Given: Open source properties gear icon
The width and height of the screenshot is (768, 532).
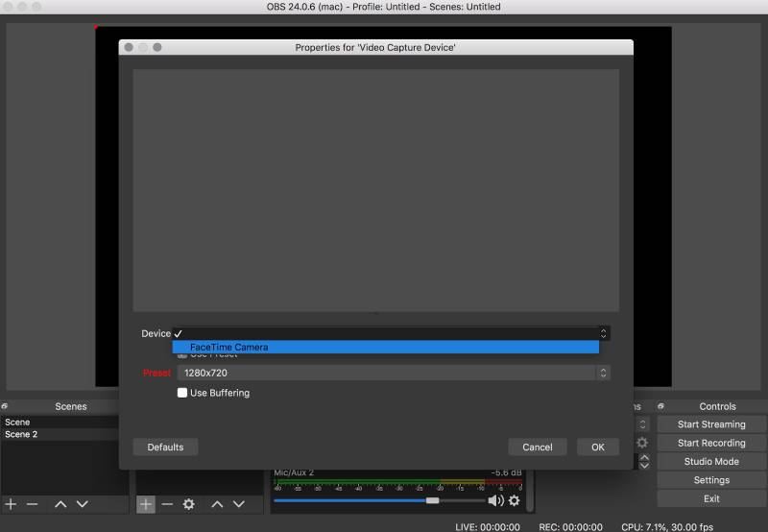Looking at the screenshot, I should (x=188, y=503).
